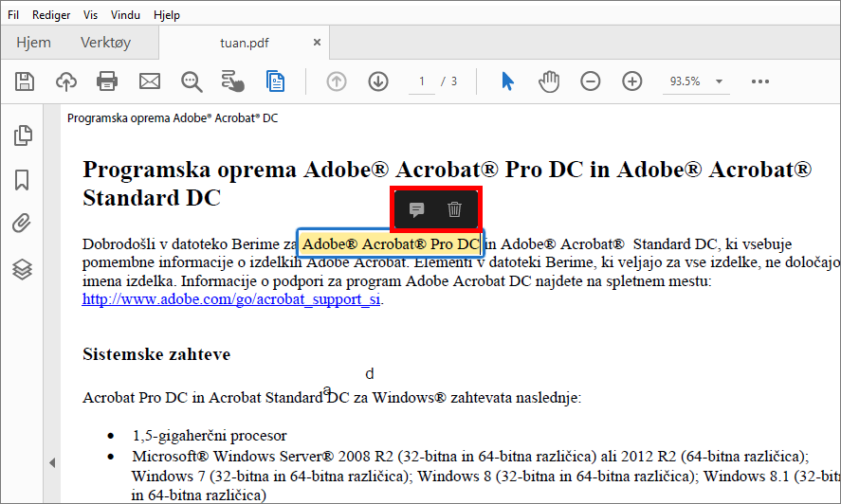The image size is (841, 504).
Task: Zoom out with minus button
Action: coord(591,81)
